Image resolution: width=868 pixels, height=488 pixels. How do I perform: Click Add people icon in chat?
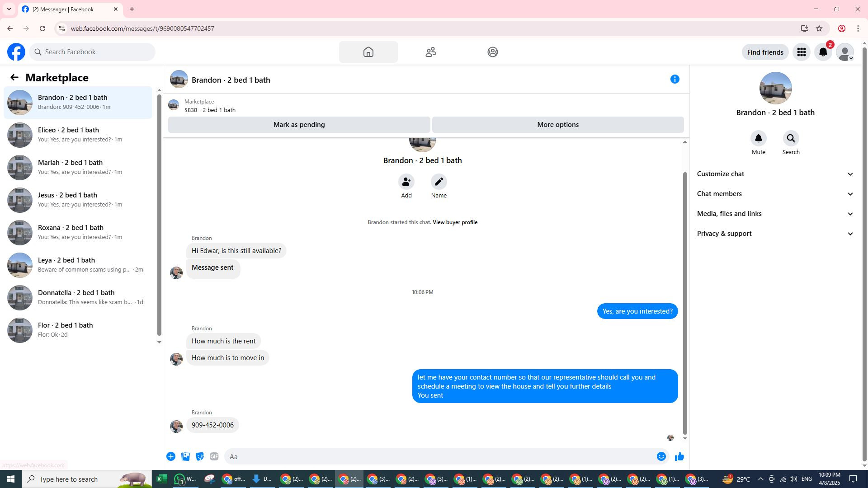[x=406, y=182]
